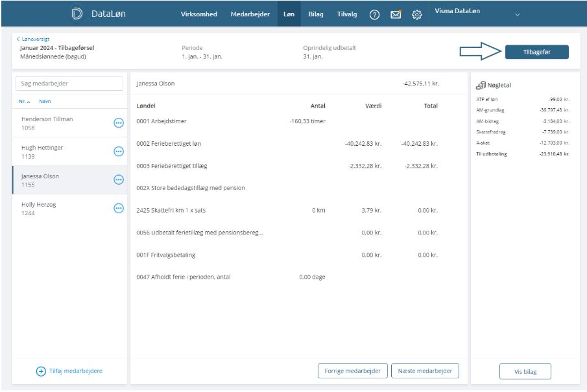Click the DataLøn logo icon
Image resolution: width=587 pixels, height=392 pixels.
pos(77,14)
